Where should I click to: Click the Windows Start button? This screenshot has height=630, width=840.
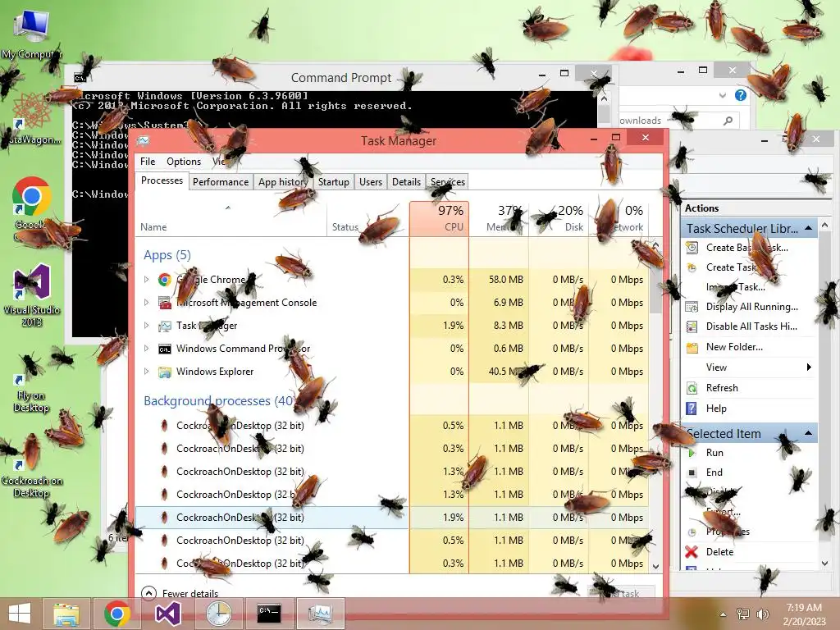coord(20,614)
